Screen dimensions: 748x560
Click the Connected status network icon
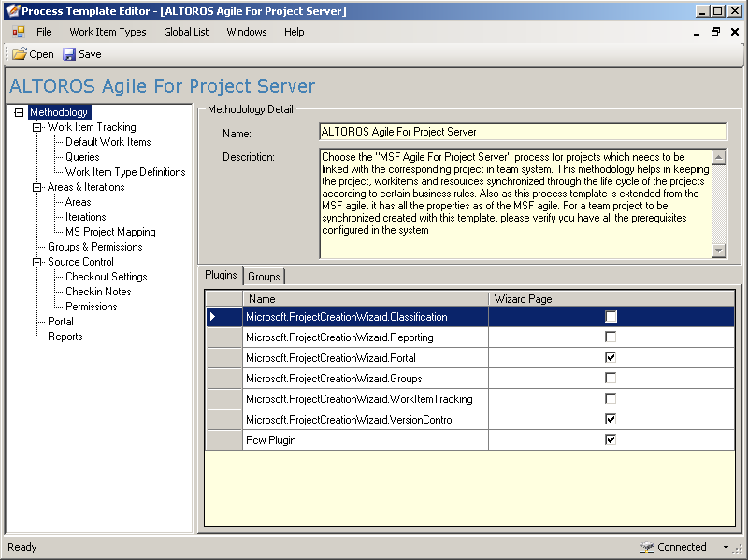[x=647, y=547]
